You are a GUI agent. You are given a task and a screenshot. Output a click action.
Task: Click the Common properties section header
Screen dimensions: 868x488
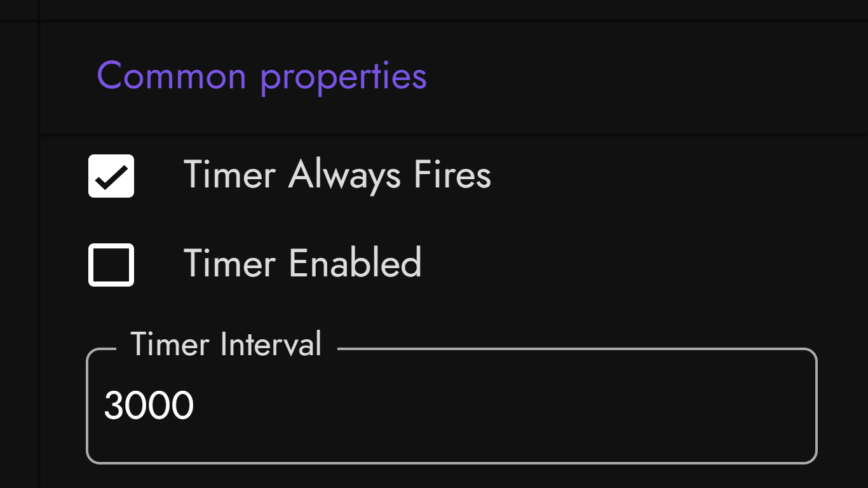[x=262, y=76]
